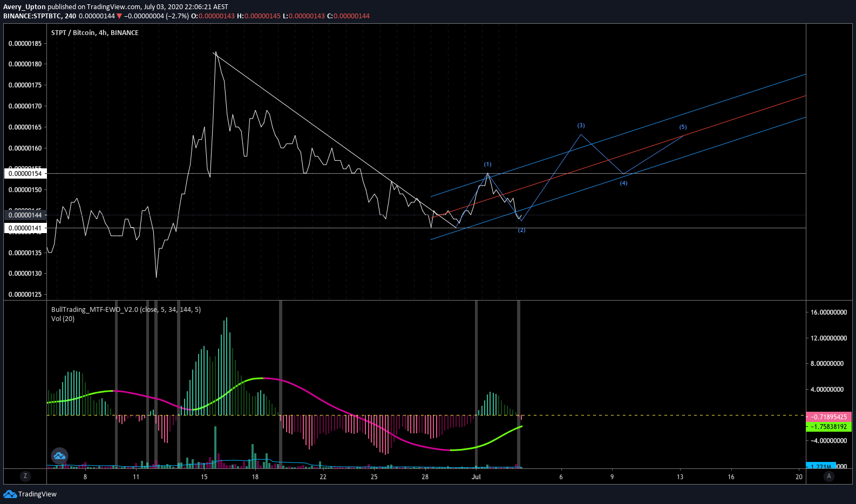Click the L:0.00000143 low value in the header
856x504 pixels.
(x=304, y=16)
